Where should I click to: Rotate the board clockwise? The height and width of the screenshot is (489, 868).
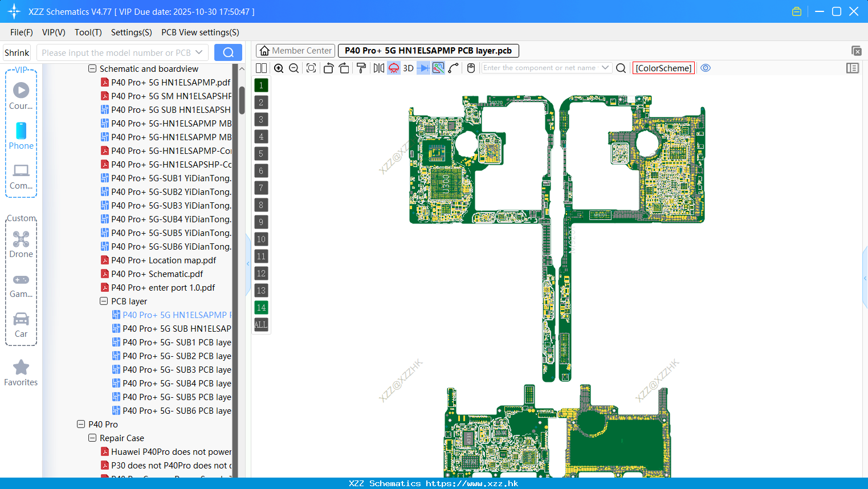tap(344, 68)
